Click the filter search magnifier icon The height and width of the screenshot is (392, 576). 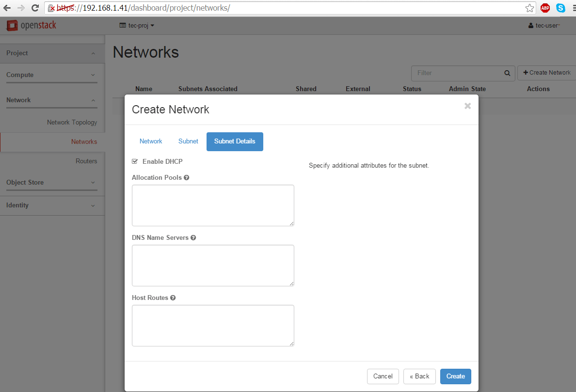point(507,73)
